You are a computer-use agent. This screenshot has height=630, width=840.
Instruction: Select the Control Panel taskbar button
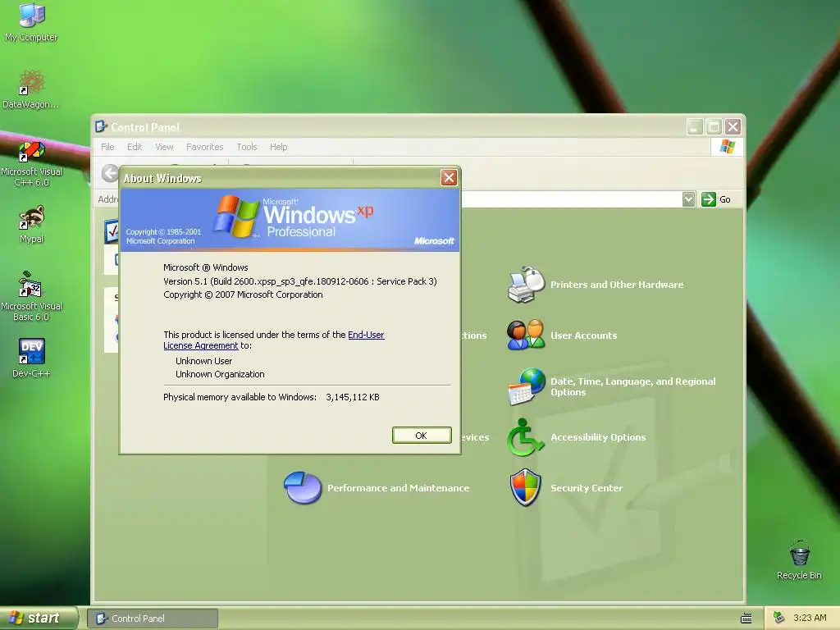153,619
